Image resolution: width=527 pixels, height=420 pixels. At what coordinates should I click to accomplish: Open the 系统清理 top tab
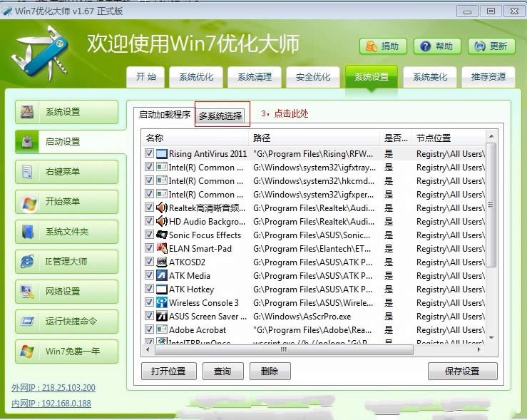(x=255, y=77)
